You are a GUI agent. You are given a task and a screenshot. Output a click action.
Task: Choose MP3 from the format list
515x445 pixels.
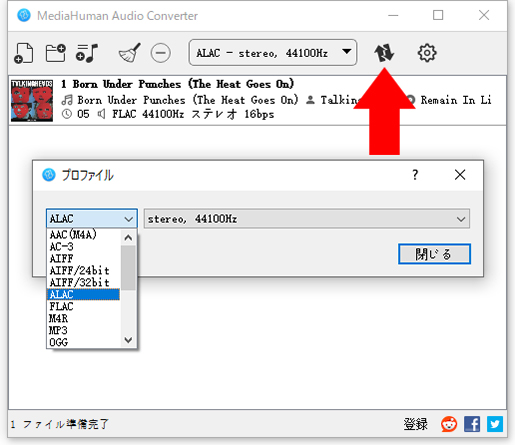pyautogui.click(x=83, y=331)
